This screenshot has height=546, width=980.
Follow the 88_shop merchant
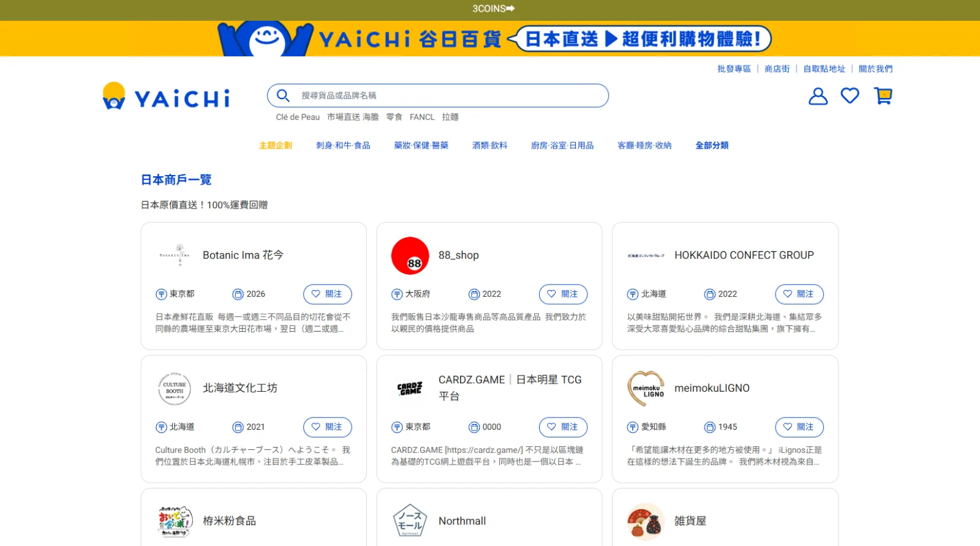pyautogui.click(x=563, y=294)
